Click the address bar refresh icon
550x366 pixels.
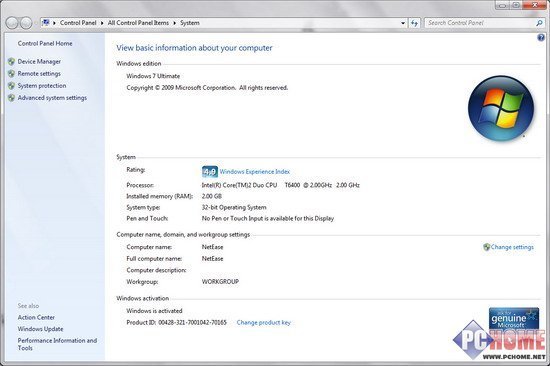(x=414, y=23)
